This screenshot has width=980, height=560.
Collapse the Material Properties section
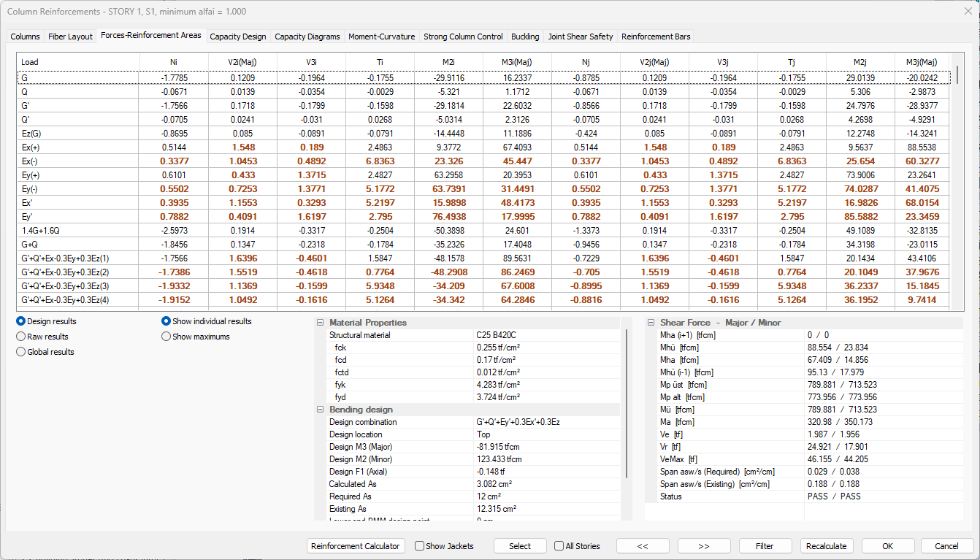pos(320,323)
